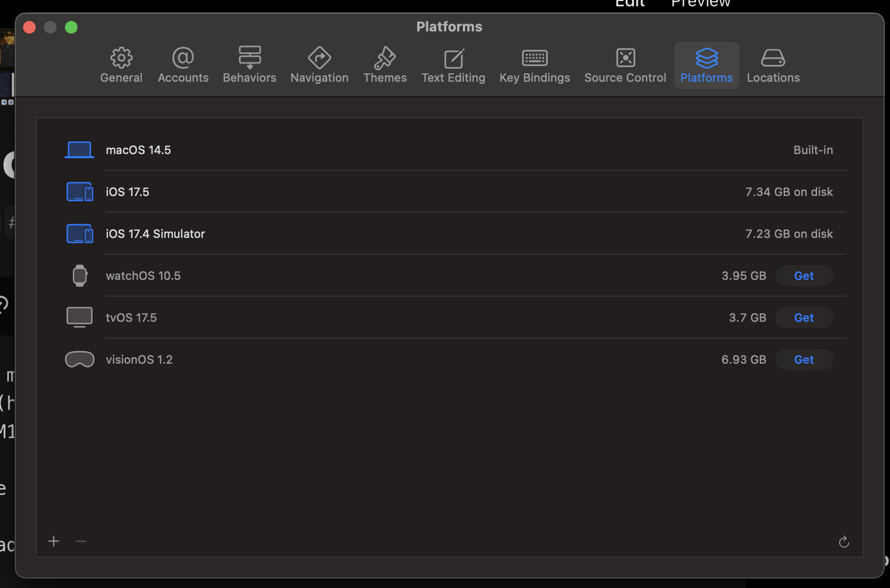
Task: Select the tvOS 17.5 row label
Action: (x=131, y=318)
